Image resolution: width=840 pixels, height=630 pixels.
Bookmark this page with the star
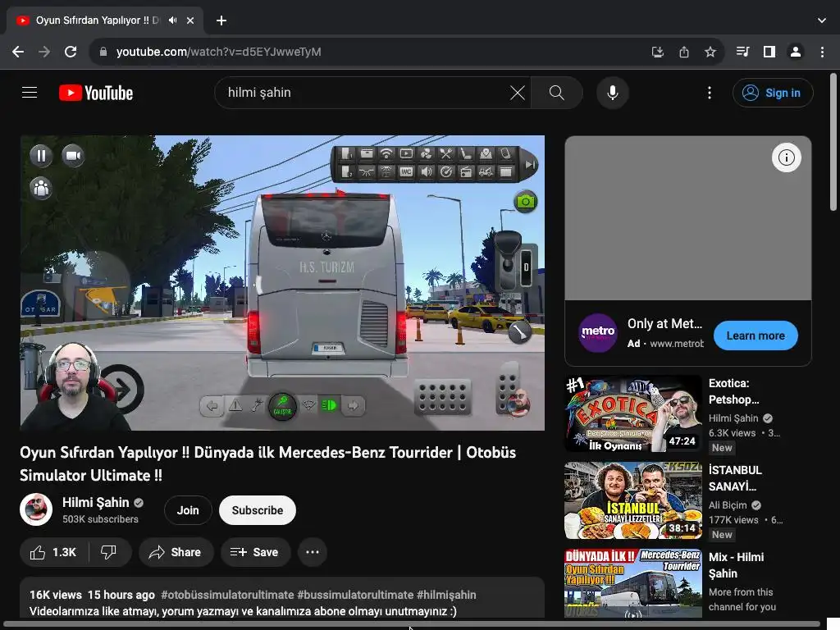[710, 52]
